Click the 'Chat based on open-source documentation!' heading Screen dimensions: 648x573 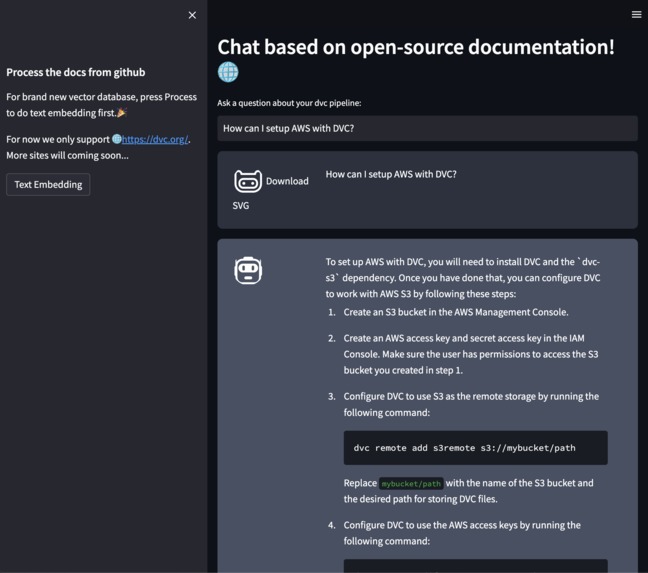416,47
